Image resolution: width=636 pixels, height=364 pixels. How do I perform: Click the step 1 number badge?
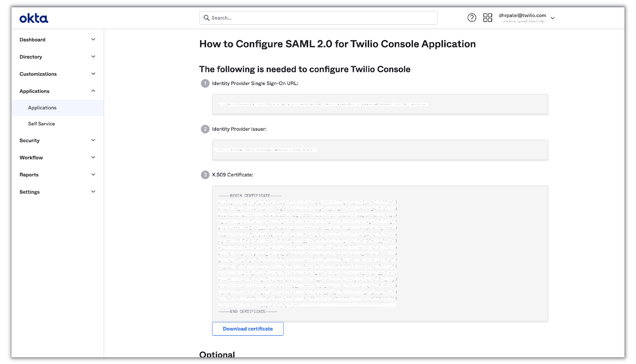[205, 83]
